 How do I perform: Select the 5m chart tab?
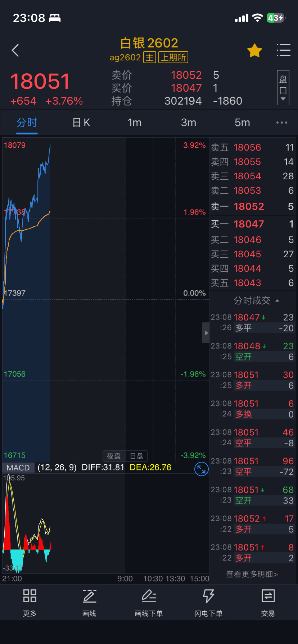(242, 123)
